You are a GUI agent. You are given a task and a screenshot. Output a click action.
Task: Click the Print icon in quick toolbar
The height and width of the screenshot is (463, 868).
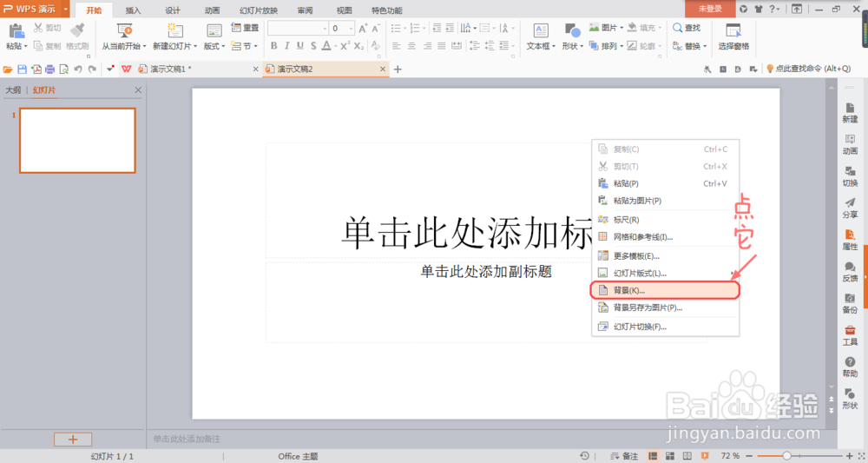[49, 69]
